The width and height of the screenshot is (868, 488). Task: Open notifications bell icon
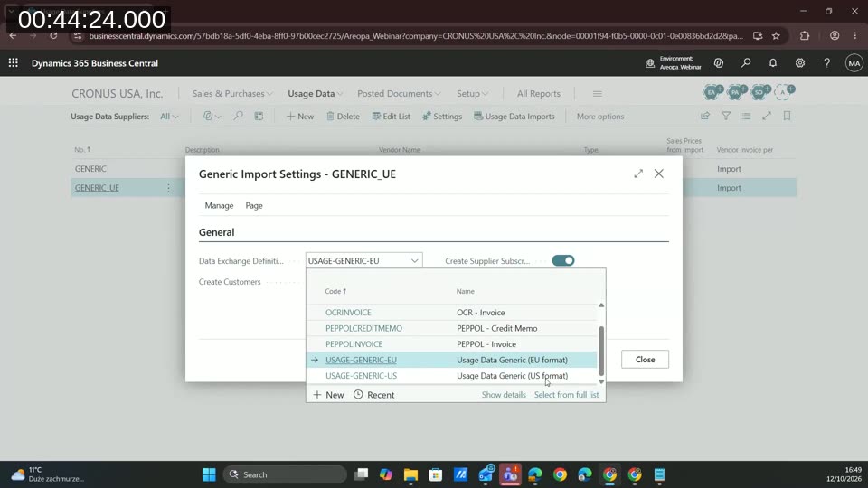pos(773,63)
